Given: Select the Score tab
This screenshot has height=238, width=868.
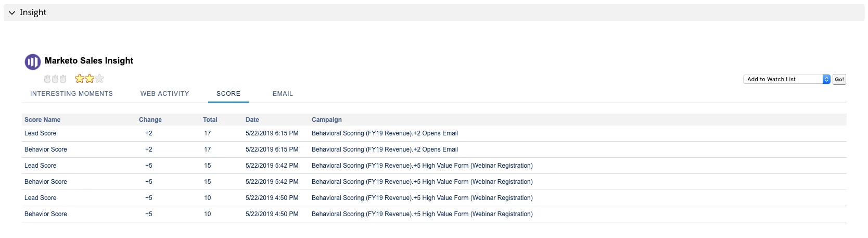Looking at the screenshot, I should click(228, 94).
